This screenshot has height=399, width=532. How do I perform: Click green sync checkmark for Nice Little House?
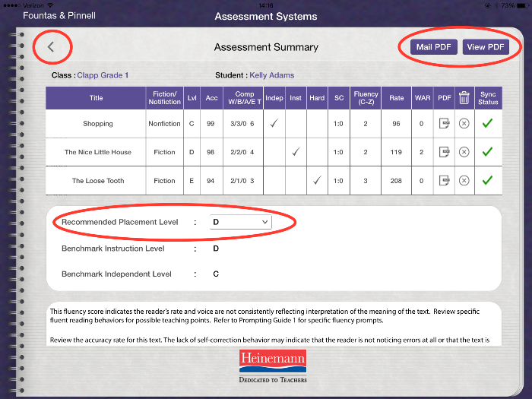(x=488, y=152)
